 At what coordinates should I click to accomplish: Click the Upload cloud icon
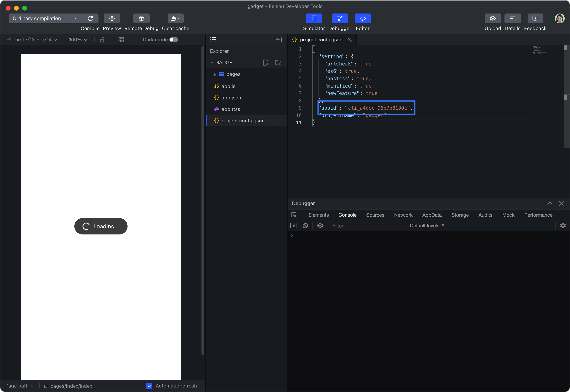(x=493, y=18)
